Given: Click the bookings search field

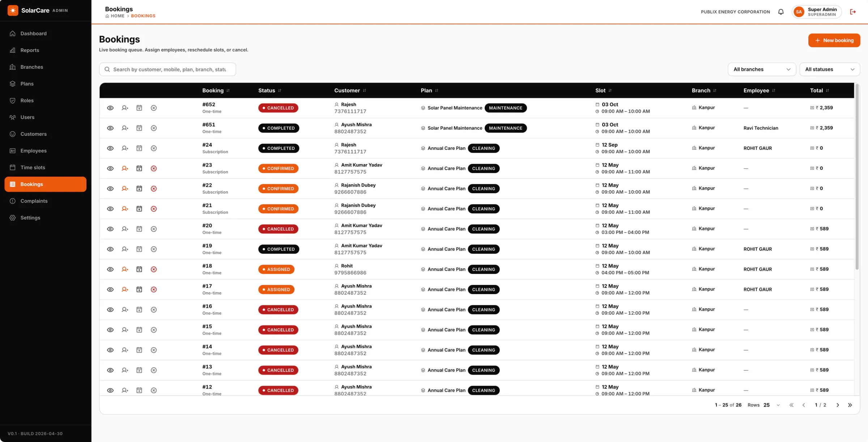Looking at the screenshot, I should (x=167, y=69).
